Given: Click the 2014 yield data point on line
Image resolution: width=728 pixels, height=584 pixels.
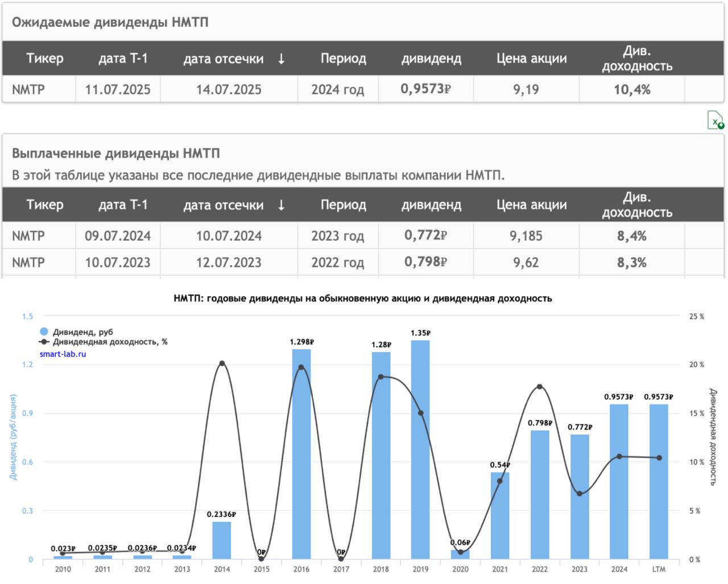Looking at the screenshot, I should (222, 363).
